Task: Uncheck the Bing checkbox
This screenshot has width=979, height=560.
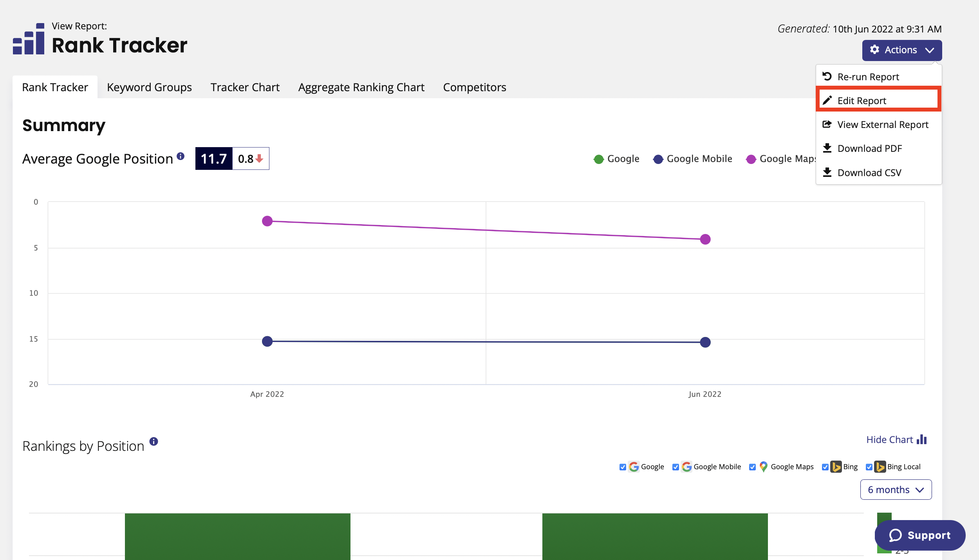Action: click(x=825, y=467)
